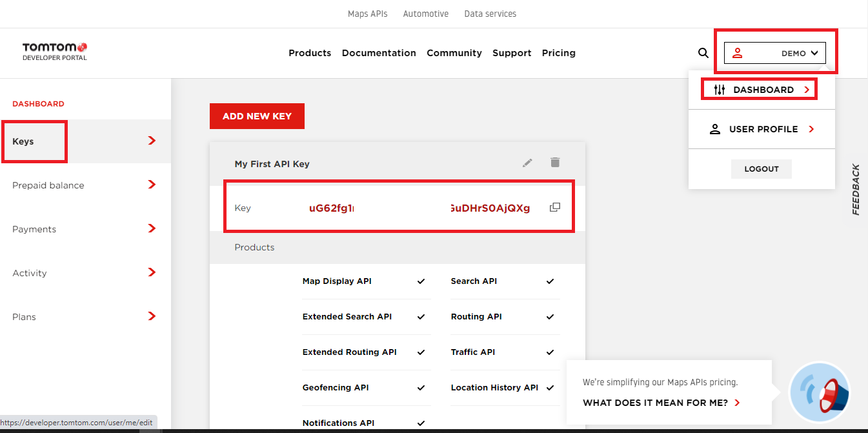The width and height of the screenshot is (868, 433).
Task: Click the Extended Search API label
Action: pyautogui.click(x=347, y=317)
